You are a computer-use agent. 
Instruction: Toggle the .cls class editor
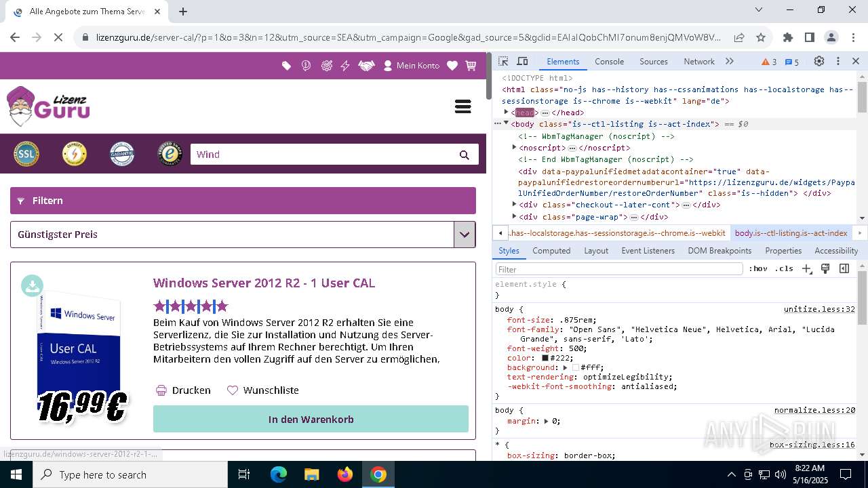pos(784,269)
